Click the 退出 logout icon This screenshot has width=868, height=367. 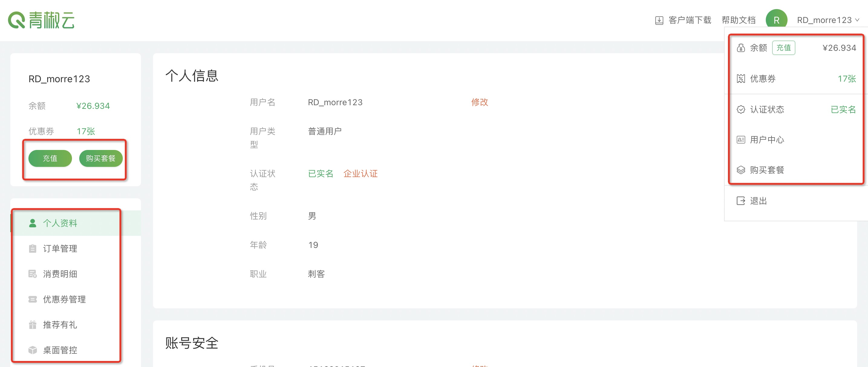(741, 201)
